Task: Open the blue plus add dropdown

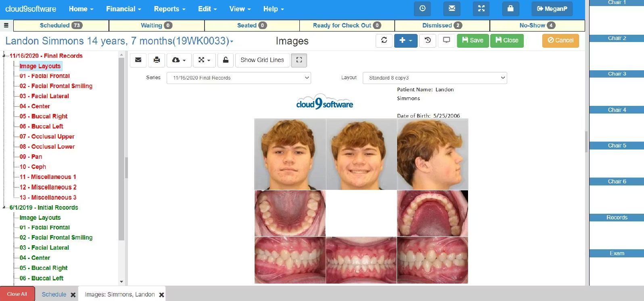Action: click(x=406, y=40)
